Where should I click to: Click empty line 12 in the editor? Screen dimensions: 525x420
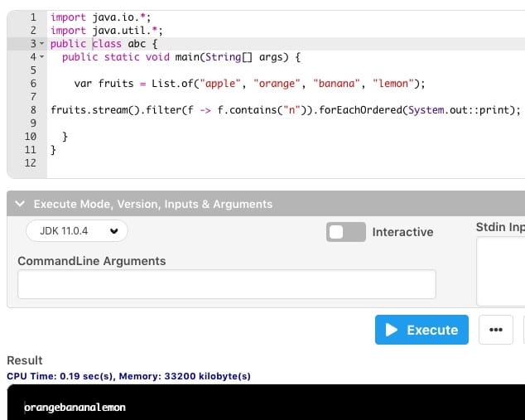click(248, 163)
